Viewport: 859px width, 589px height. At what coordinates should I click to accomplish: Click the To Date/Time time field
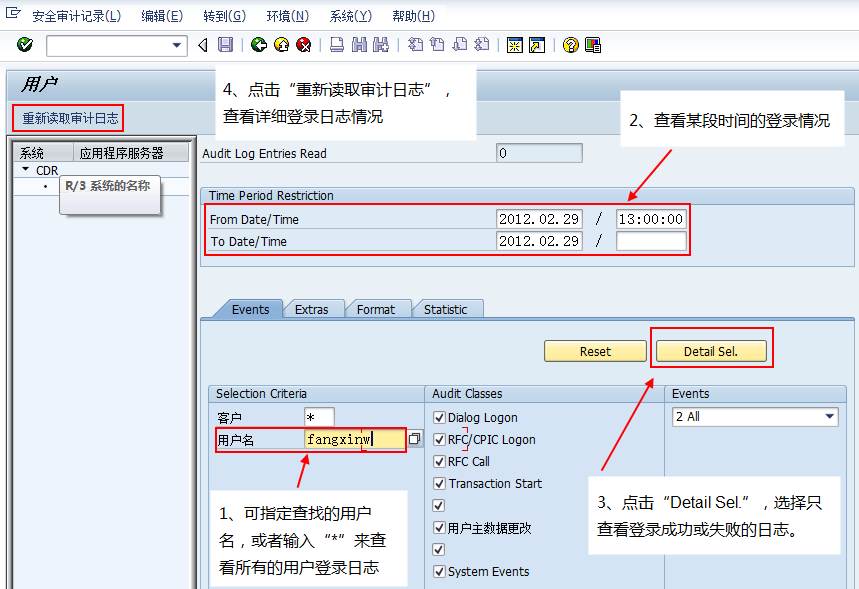[651, 241]
